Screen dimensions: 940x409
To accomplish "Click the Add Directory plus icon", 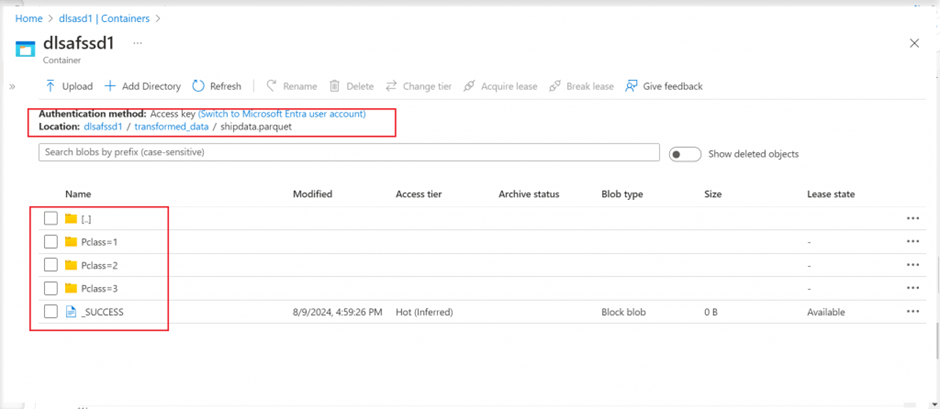I will pyautogui.click(x=111, y=87).
